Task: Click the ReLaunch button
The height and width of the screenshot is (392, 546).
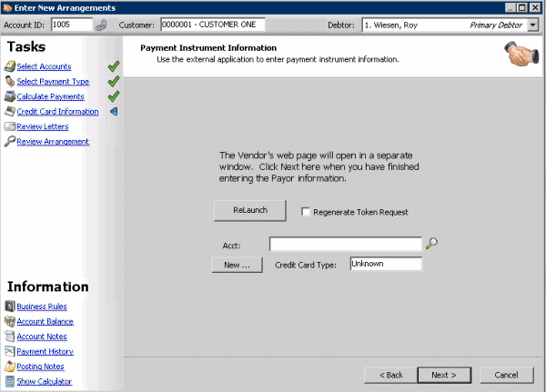Action: pyautogui.click(x=250, y=210)
